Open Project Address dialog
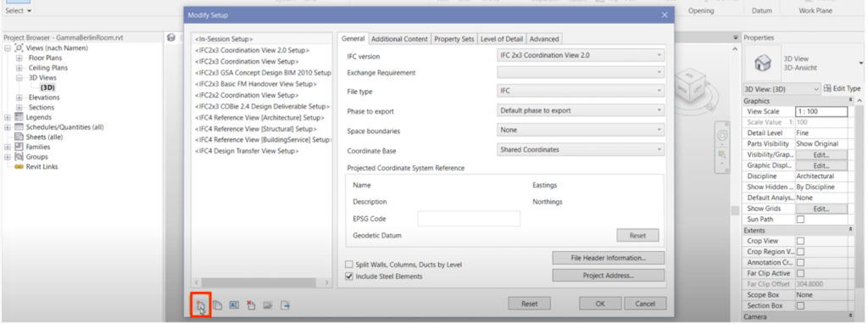 (608, 276)
